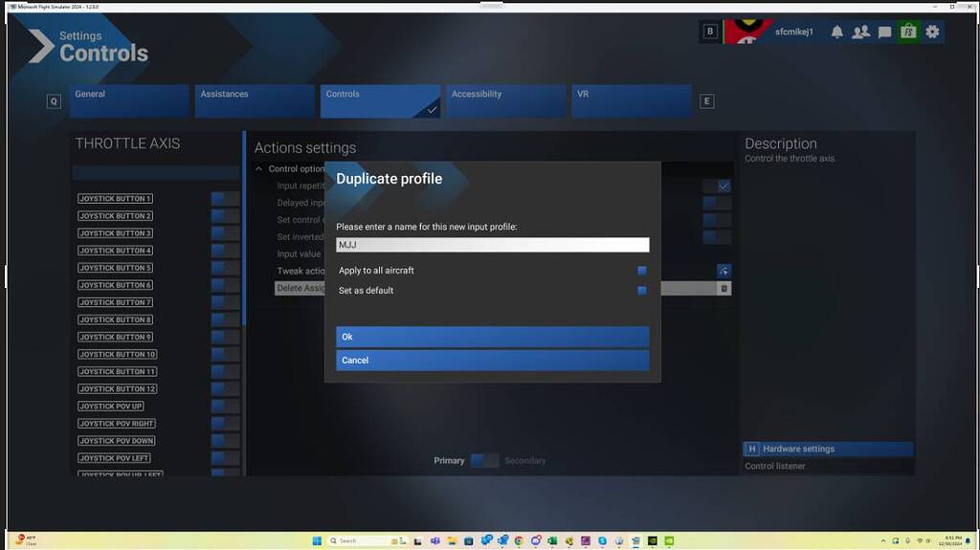Select the JOYSTICK BUTTON 4 entry
Image resolution: width=980 pixels, height=550 pixels.
pos(115,251)
